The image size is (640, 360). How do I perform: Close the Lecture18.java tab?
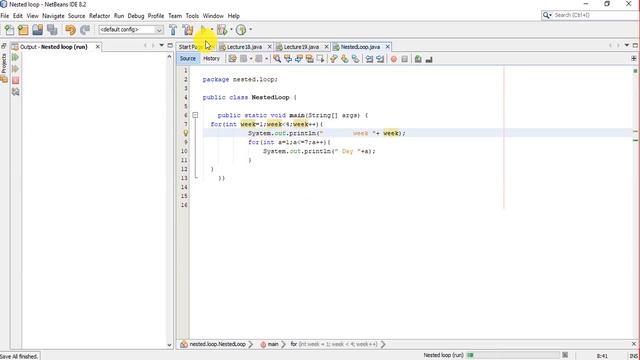[269, 47]
